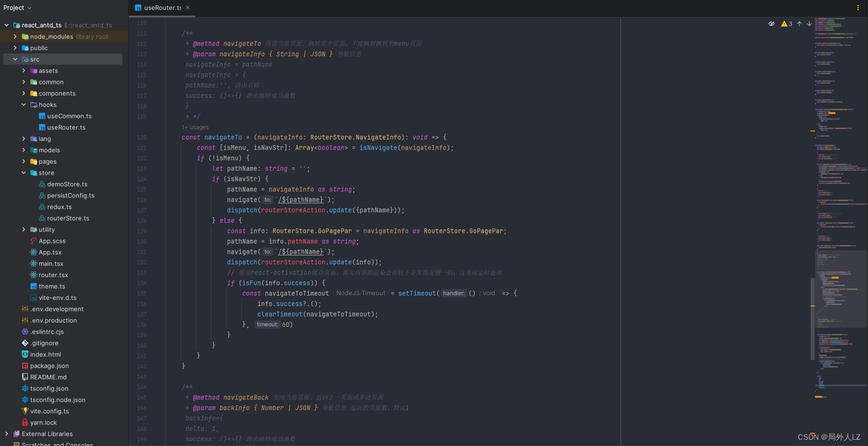The height and width of the screenshot is (446, 868).
Task: Expand the components folder
Action: pos(24,93)
